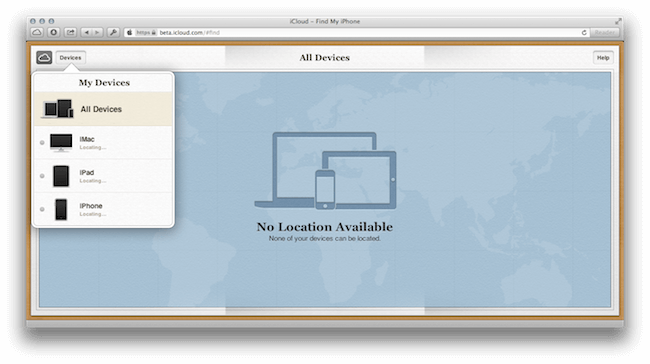Click the beta.icloud.com address field
650x364 pixels.
(357, 32)
